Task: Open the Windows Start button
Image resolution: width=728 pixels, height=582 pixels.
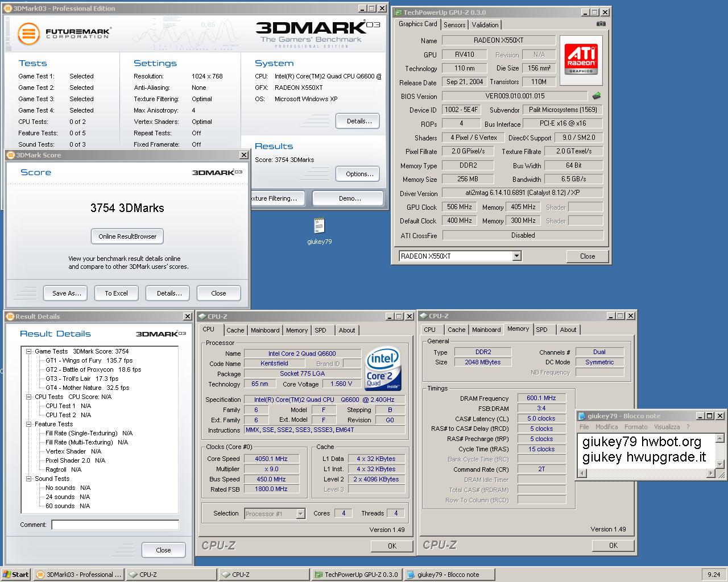Action: click(x=16, y=575)
